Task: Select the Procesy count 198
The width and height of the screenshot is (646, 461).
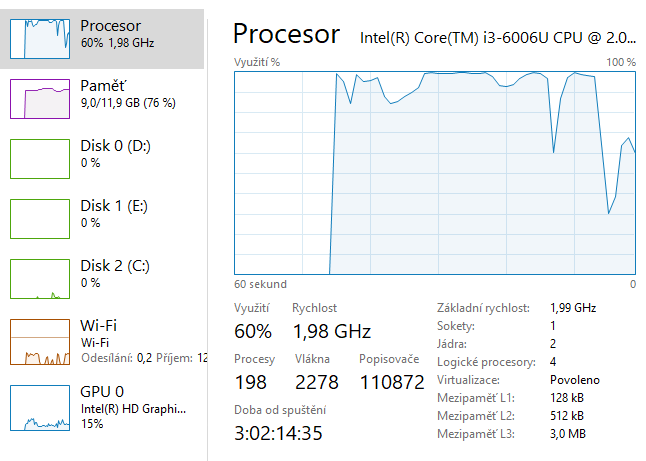Action: (x=251, y=382)
